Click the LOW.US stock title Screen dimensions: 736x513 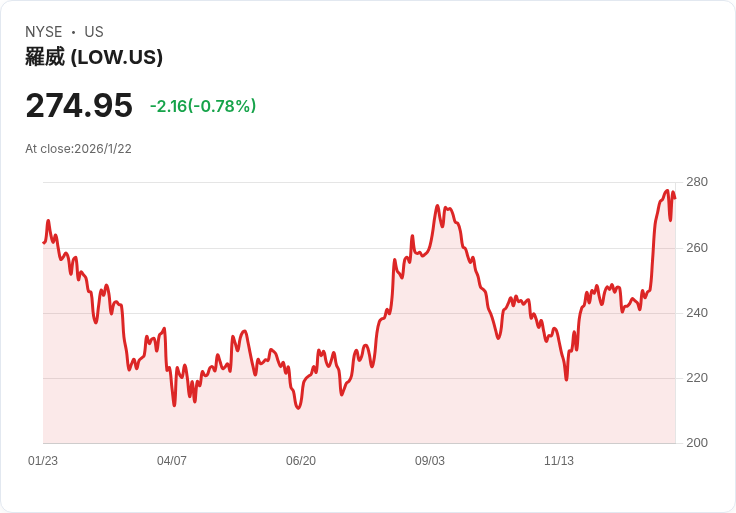[94, 57]
